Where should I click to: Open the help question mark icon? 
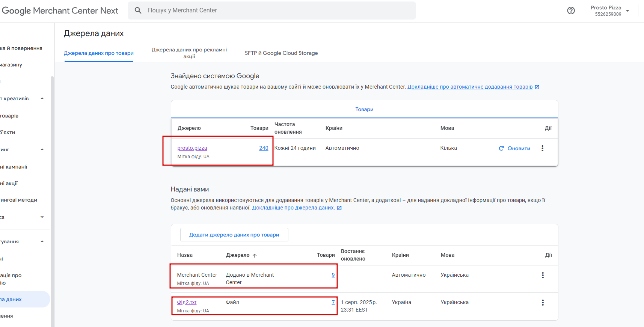coord(571,11)
